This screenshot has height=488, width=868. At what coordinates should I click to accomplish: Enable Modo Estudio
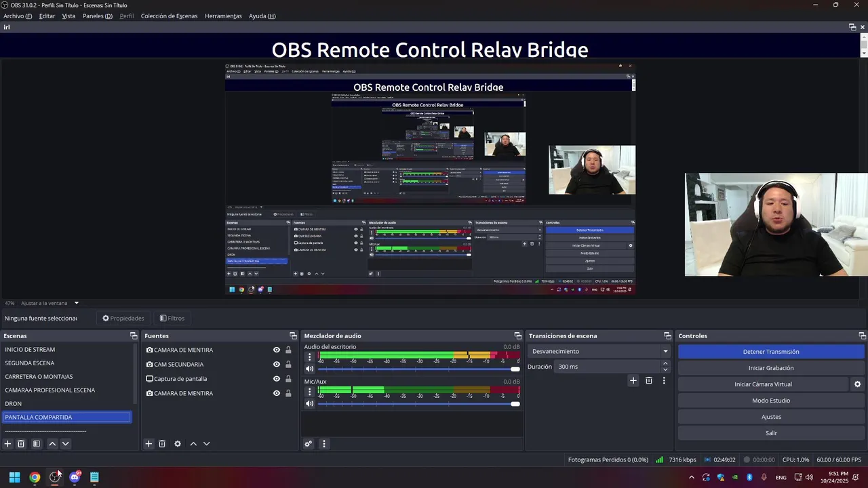[771, 401]
